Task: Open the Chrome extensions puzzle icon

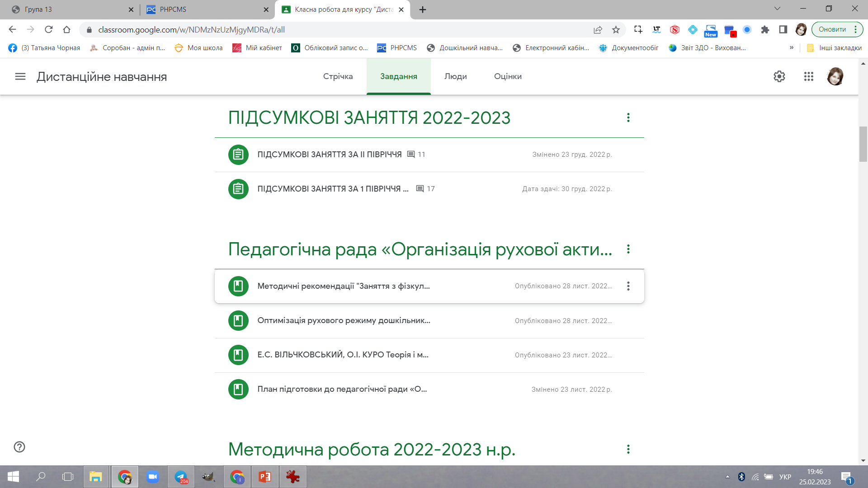Action: tap(765, 30)
